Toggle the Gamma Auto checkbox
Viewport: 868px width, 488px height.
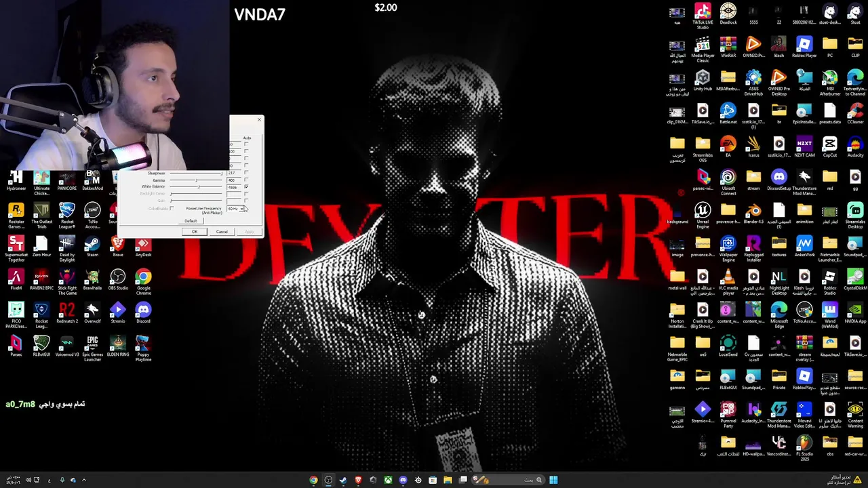[x=246, y=180]
